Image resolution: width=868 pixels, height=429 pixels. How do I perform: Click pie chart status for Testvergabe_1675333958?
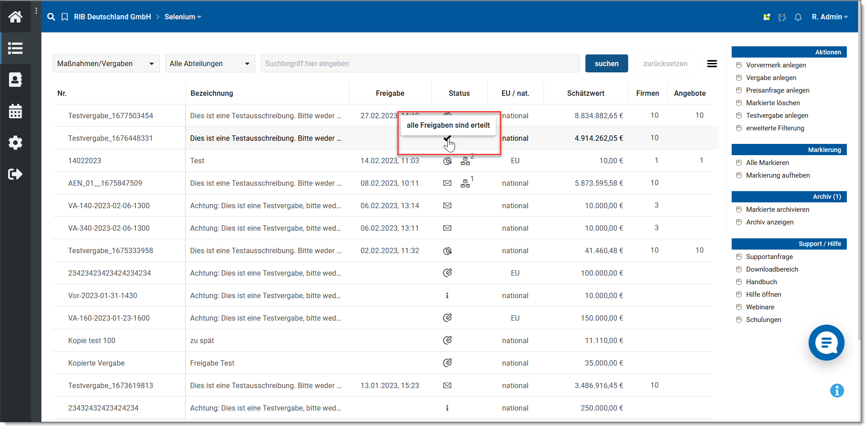pos(447,250)
